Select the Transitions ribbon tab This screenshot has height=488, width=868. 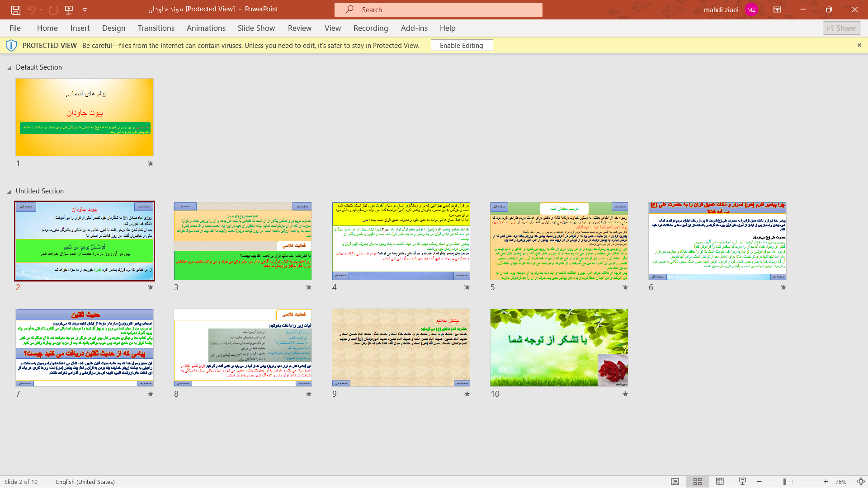pos(156,28)
